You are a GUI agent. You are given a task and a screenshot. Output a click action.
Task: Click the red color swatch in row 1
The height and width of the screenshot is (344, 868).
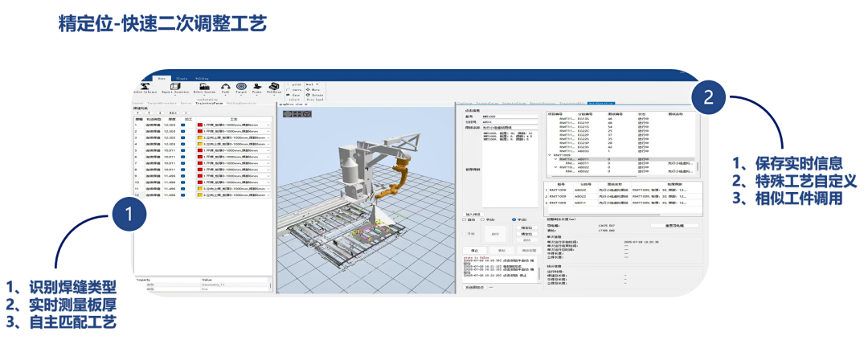[x=199, y=125]
